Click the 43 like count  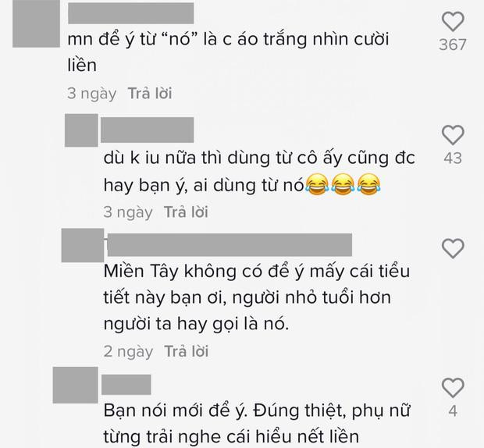coord(453,158)
